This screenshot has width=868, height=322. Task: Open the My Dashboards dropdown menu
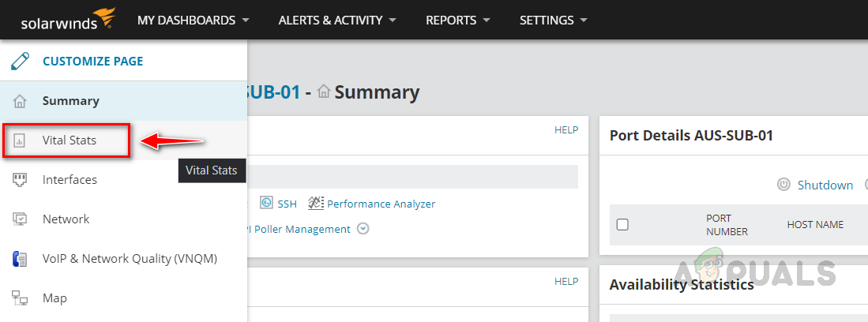[x=194, y=20]
